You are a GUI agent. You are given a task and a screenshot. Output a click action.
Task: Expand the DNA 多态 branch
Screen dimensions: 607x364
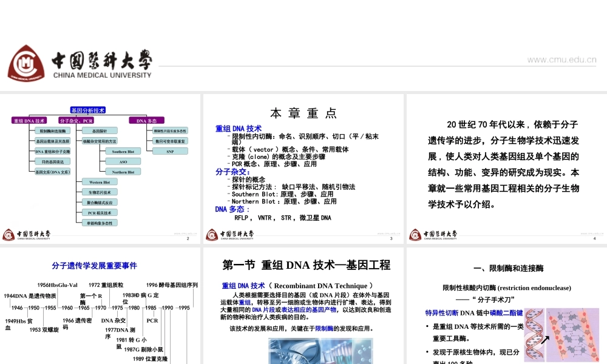coord(147,120)
